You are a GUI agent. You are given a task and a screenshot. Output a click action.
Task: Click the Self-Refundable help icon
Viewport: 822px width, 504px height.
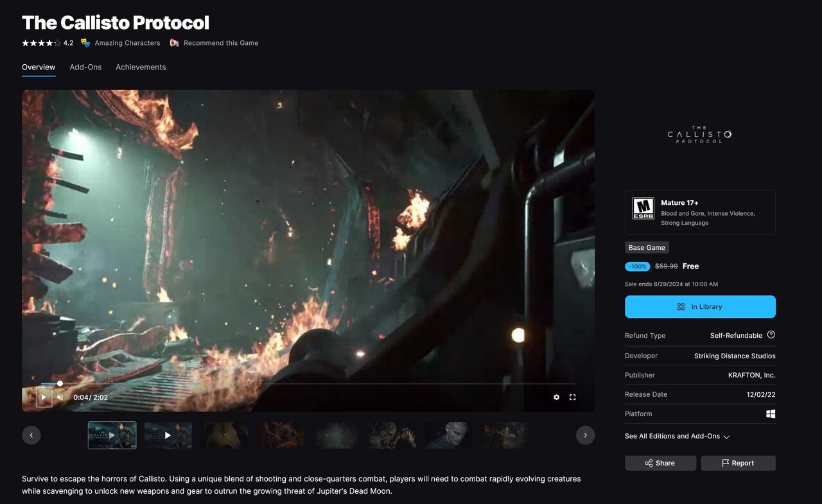pyautogui.click(x=771, y=335)
